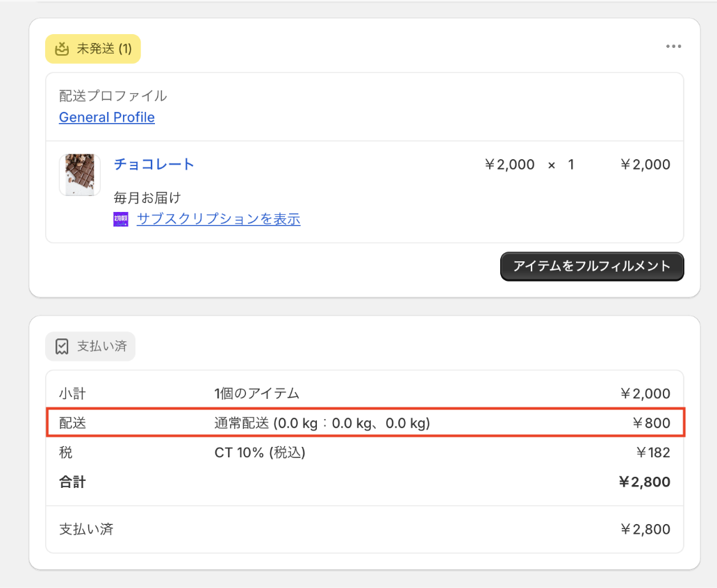This screenshot has width=717, height=588.
Task: Click the 支払い済 badge label
Action: click(101, 346)
